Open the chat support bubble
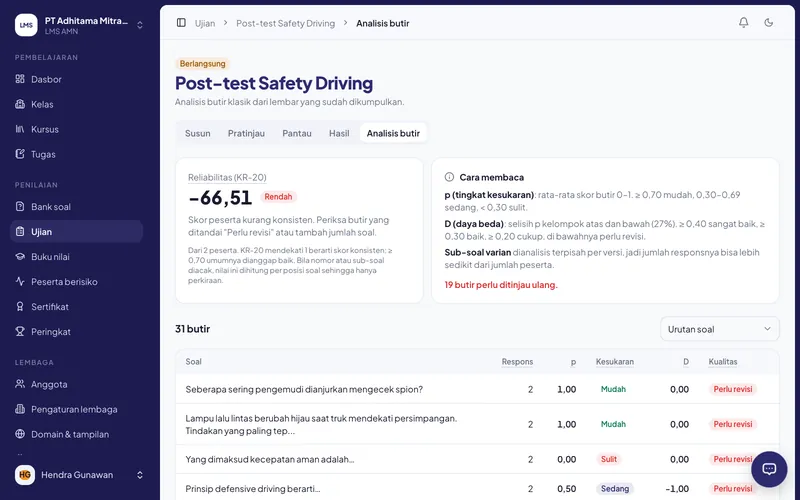This screenshot has width=800, height=500. point(769,469)
